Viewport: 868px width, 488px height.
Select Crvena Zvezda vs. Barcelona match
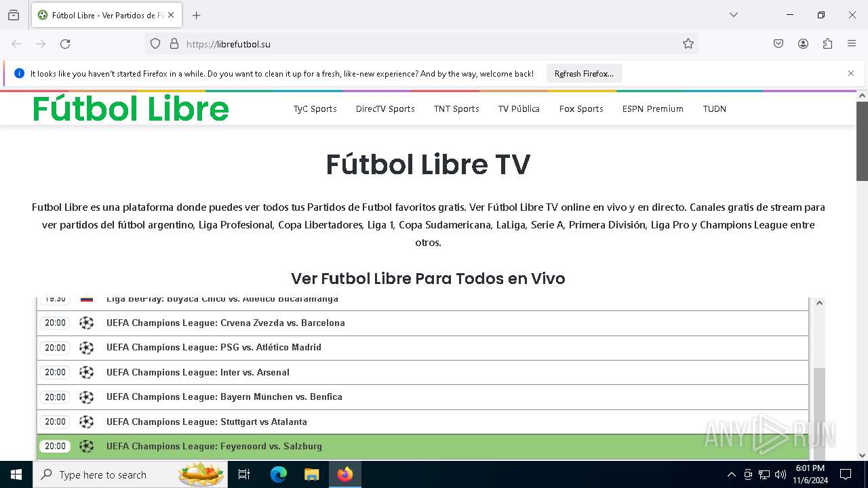tap(422, 323)
